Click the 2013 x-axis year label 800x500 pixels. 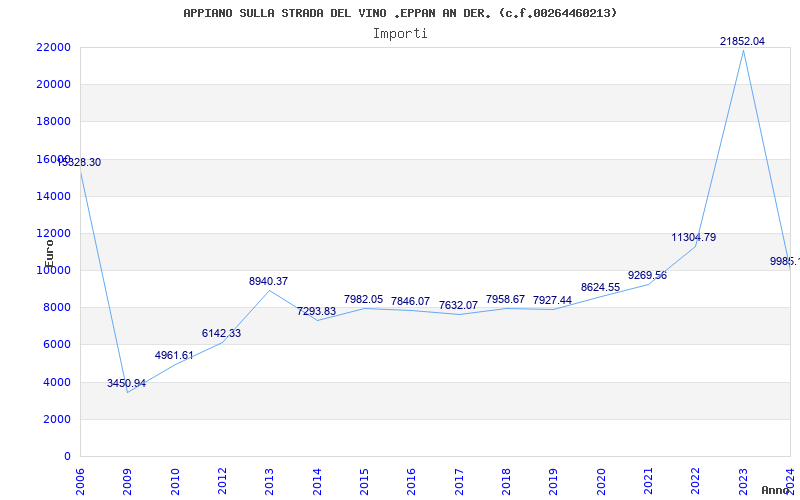(x=269, y=482)
